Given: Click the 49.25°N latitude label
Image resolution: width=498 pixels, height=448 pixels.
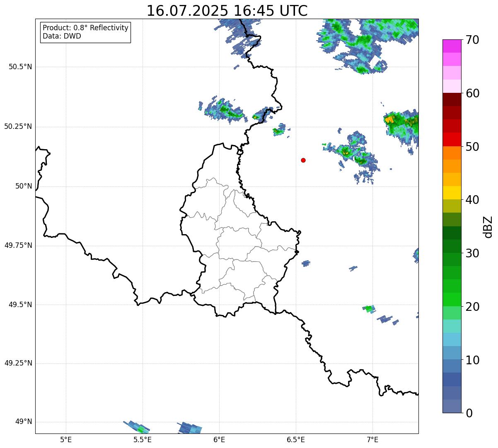Looking at the screenshot, I should tap(18, 363).
